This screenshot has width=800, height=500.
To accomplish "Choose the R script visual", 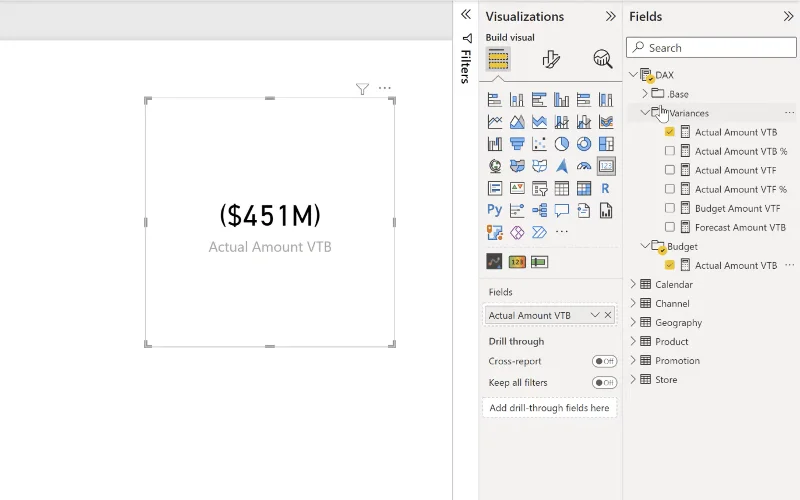I will [606, 188].
